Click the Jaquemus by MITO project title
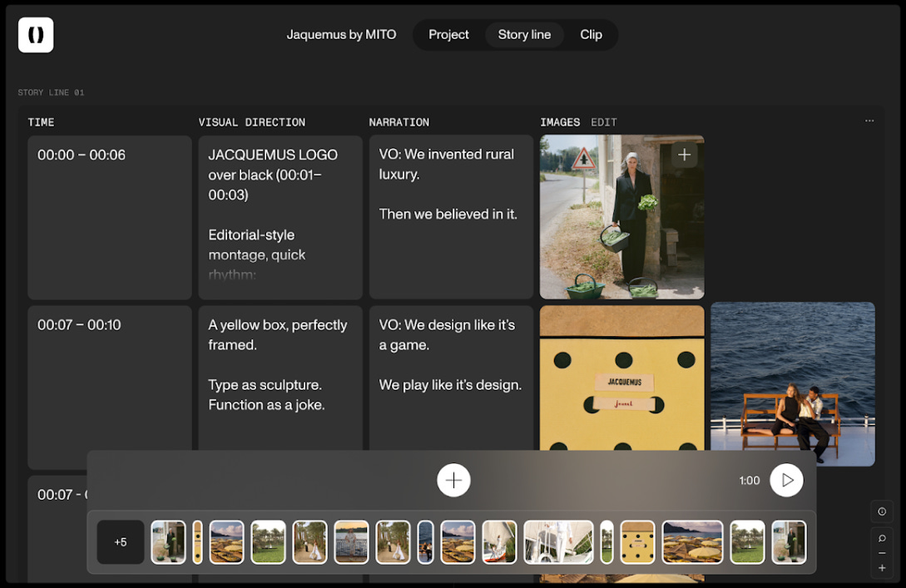Image resolution: width=906 pixels, height=588 pixels. [341, 35]
